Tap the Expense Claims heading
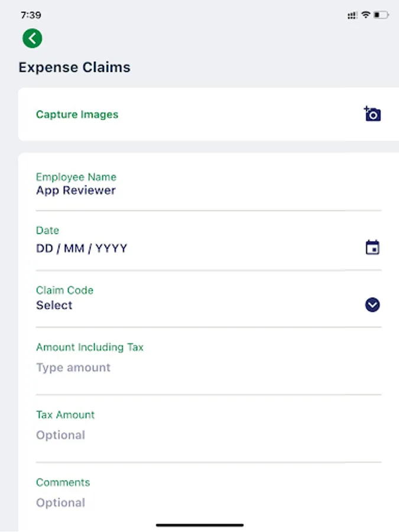Image resolution: width=399 pixels, height=532 pixels. point(74,67)
